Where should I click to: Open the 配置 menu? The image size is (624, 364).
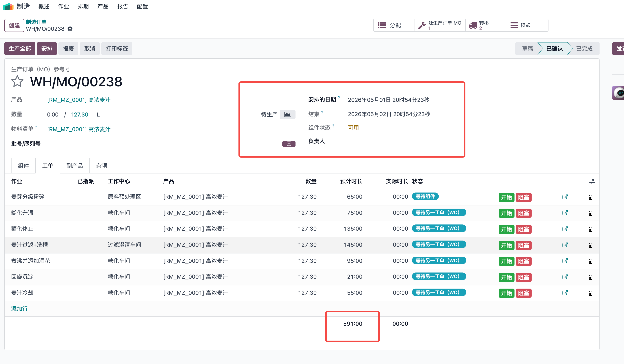(x=142, y=6)
